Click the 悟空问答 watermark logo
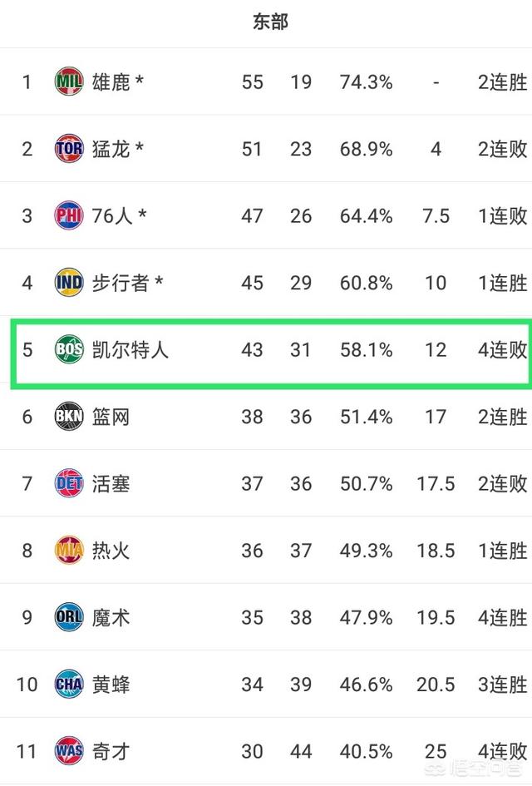The image size is (532, 786). pos(475,768)
